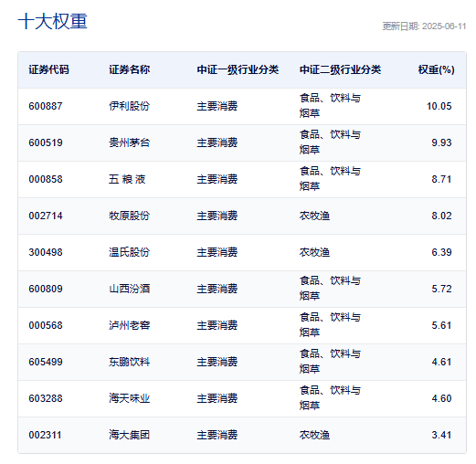Select security code 002714
Screen dimensions: 476x464
46,216
